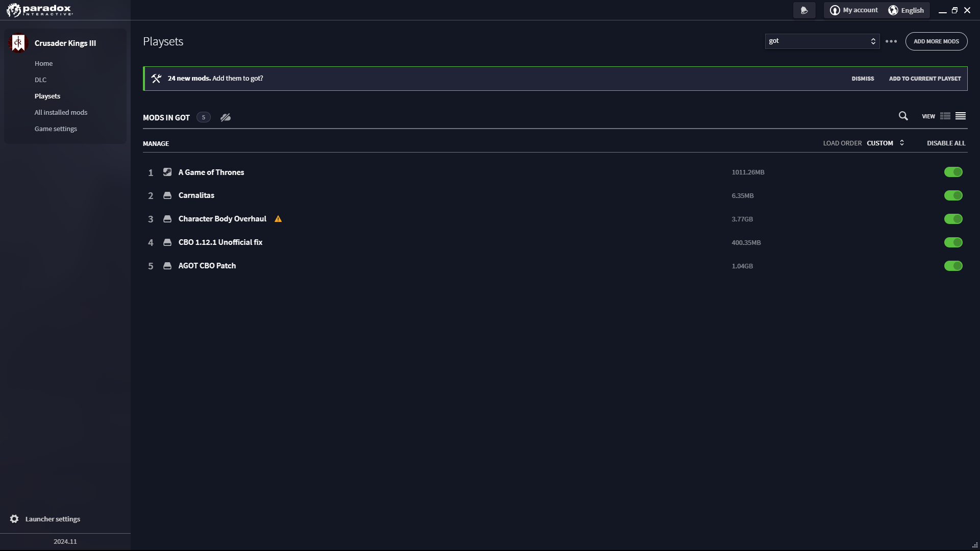
Task: Click the MANAGE button
Action: (156, 144)
